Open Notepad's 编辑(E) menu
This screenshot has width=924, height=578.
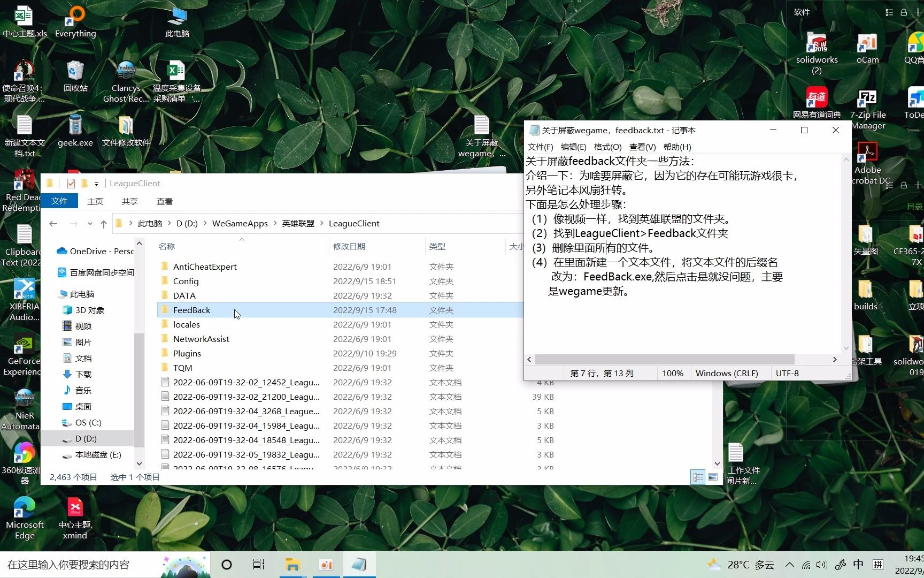tap(574, 147)
